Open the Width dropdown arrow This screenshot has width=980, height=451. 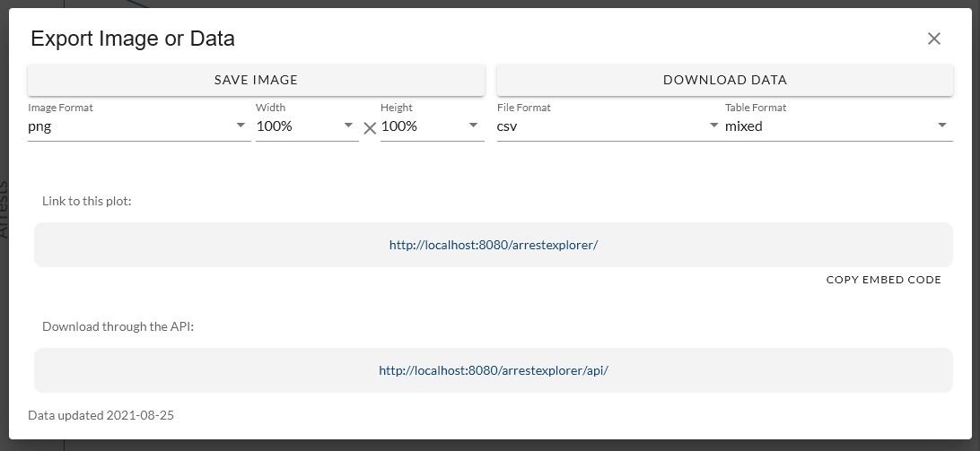tap(349, 126)
